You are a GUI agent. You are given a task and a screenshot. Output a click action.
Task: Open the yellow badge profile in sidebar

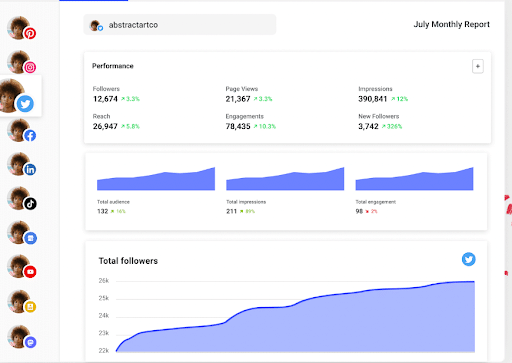21,302
